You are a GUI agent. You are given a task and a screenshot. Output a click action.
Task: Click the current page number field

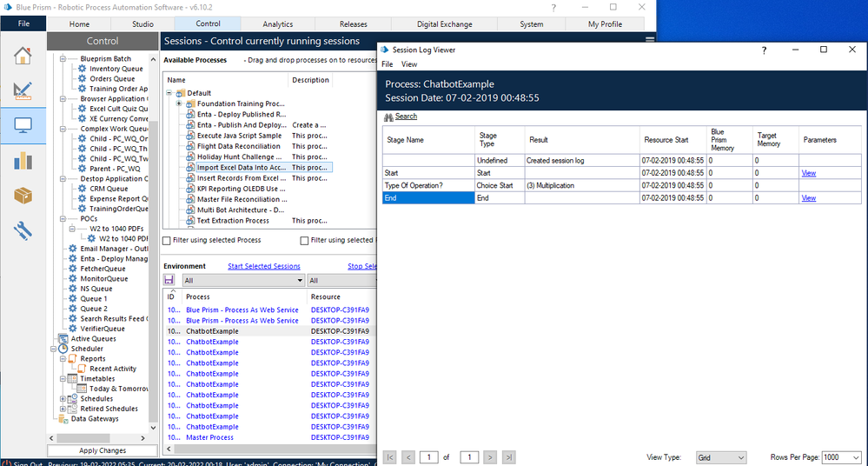point(429,457)
